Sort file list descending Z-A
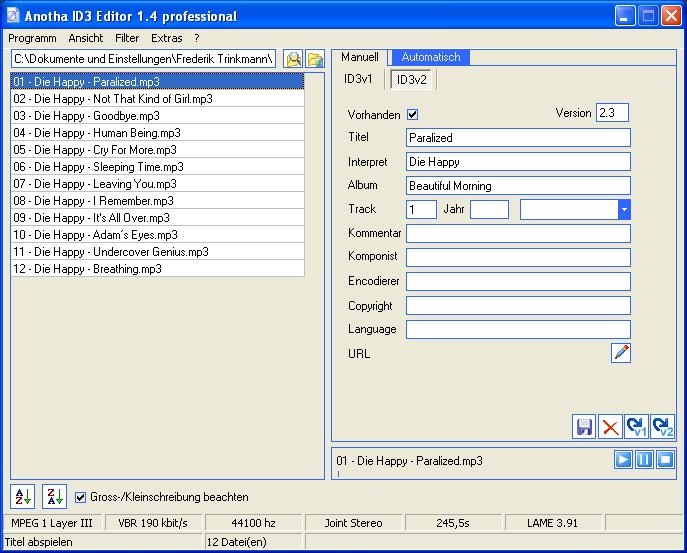The height and width of the screenshot is (553, 687). [x=54, y=496]
